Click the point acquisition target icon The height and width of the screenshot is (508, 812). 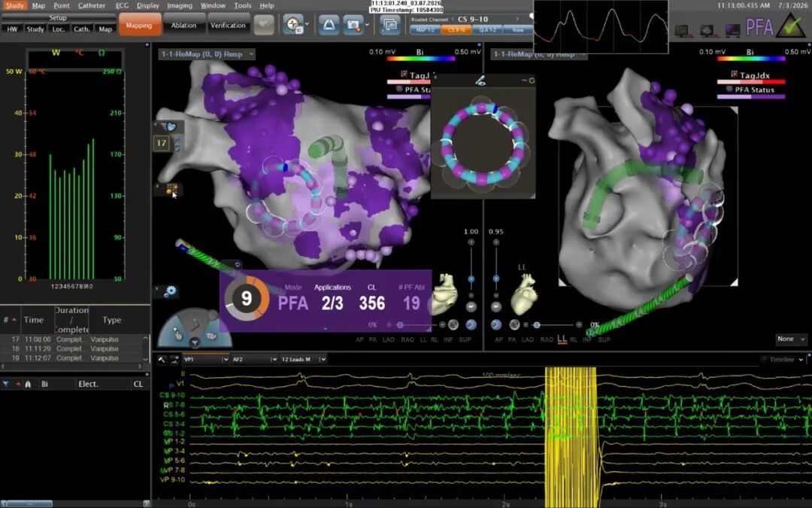click(293, 24)
